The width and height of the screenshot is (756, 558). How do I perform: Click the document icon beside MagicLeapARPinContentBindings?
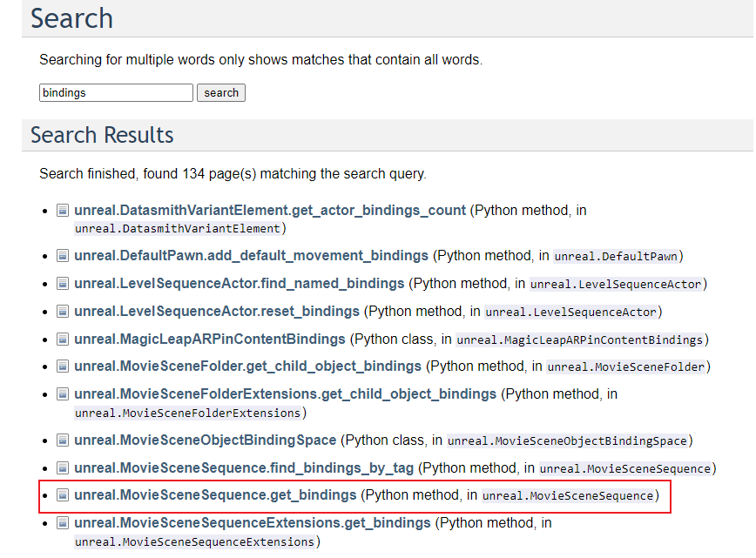pyautogui.click(x=63, y=339)
